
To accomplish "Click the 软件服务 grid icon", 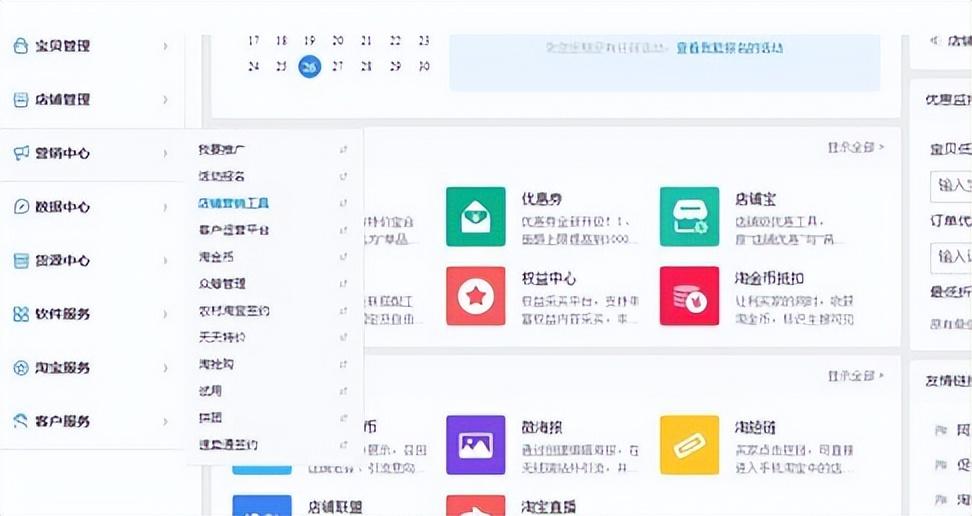I will coord(21,314).
